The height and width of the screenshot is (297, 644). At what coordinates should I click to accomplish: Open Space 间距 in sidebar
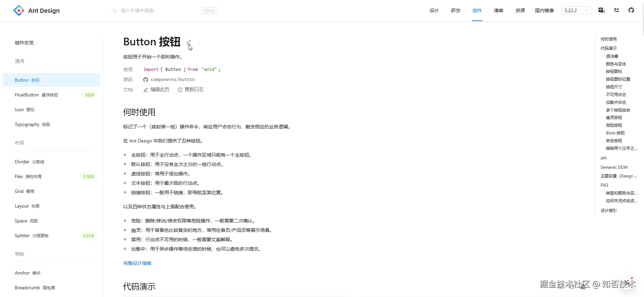pos(51,221)
